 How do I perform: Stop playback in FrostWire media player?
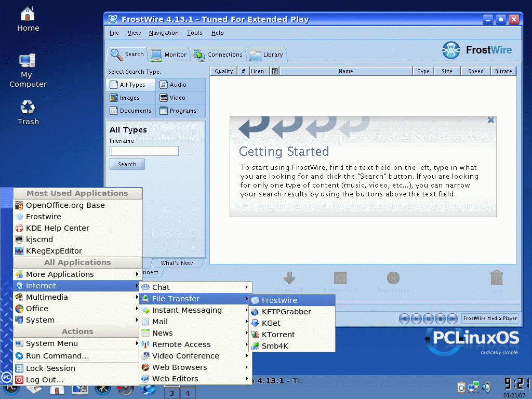tap(440, 318)
